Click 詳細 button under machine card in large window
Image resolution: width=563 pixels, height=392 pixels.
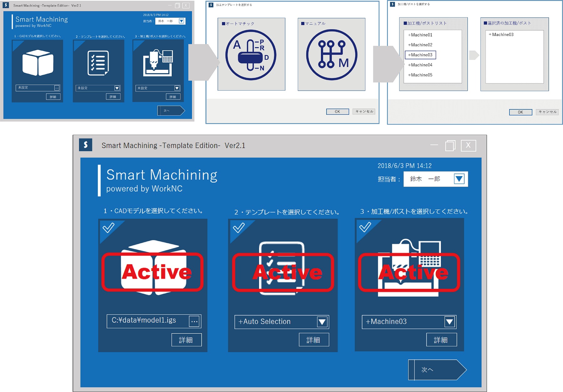(441, 340)
